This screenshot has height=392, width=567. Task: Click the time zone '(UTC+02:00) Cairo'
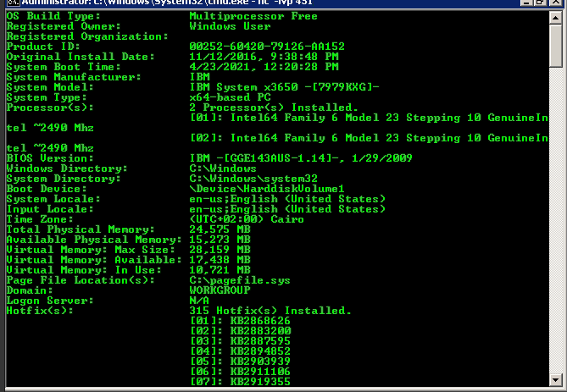click(x=247, y=219)
